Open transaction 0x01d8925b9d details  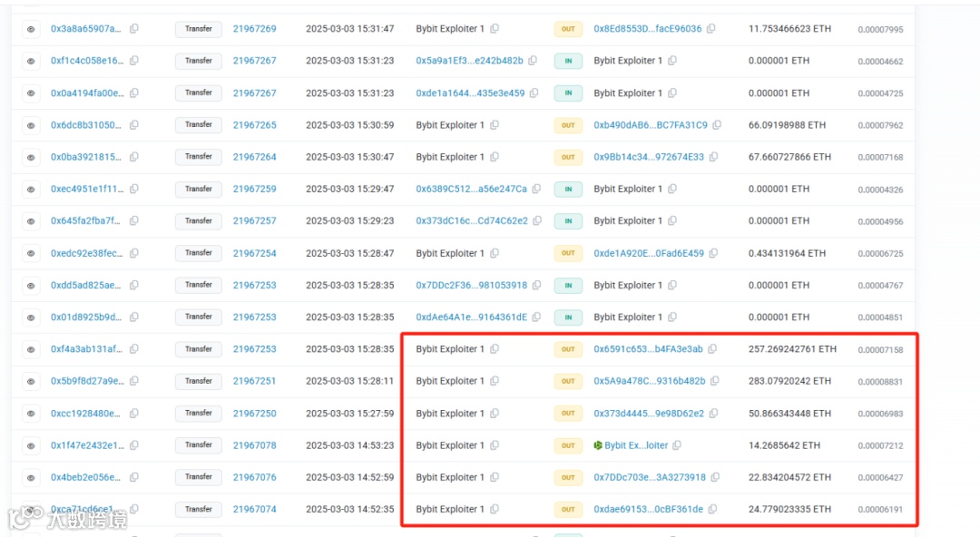point(86,317)
